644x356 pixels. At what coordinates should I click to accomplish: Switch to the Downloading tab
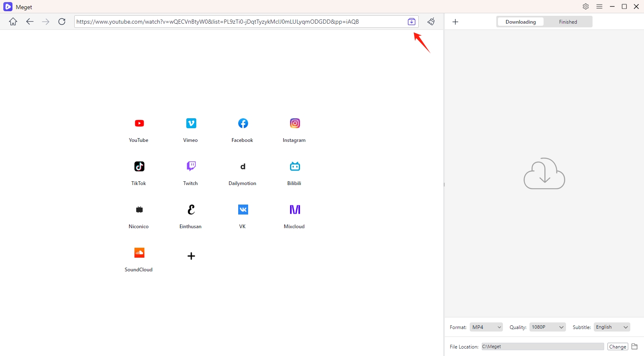pyautogui.click(x=520, y=22)
